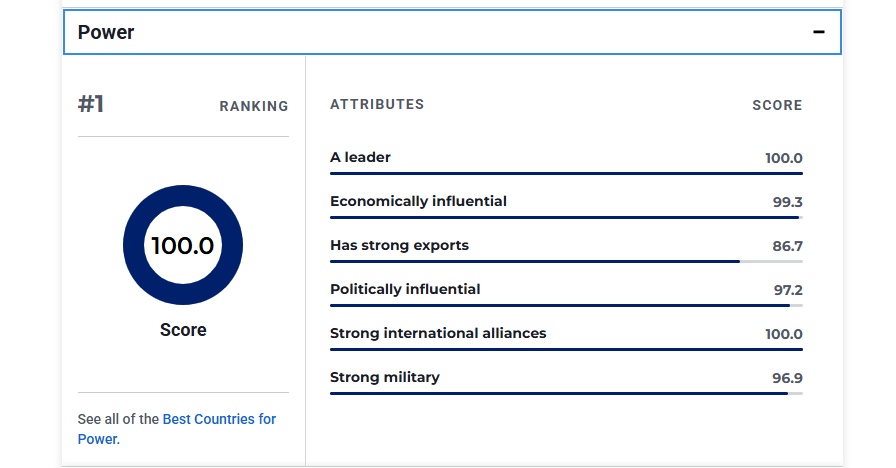Viewport: 896px width, 468px height.
Task: Select the Politically influential attribute label
Action: tap(405, 289)
